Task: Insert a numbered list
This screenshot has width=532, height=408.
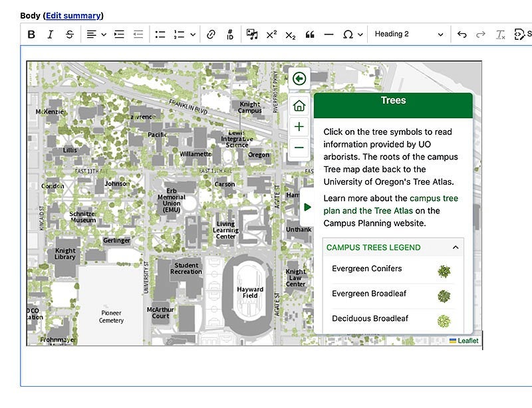Action: click(179, 35)
